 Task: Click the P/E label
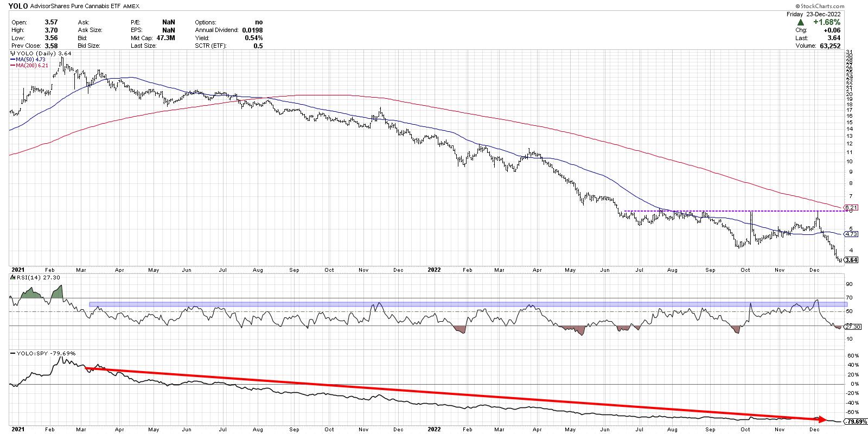[x=136, y=23]
